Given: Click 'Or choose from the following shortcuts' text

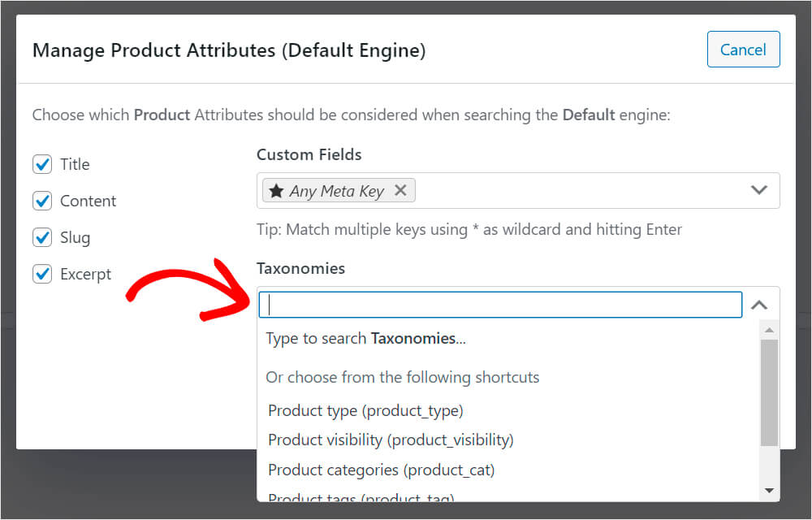Looking at the screenshot, I should tap(403, 377).
